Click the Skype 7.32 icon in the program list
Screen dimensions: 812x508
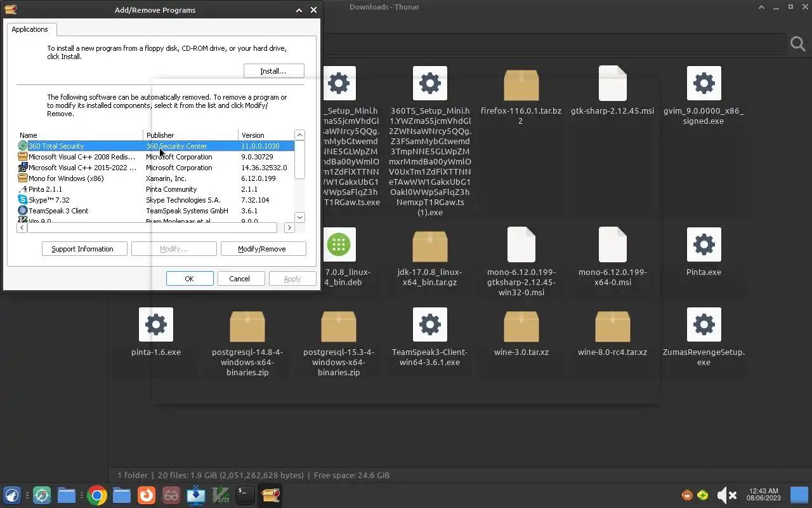[x=23, y=200]
